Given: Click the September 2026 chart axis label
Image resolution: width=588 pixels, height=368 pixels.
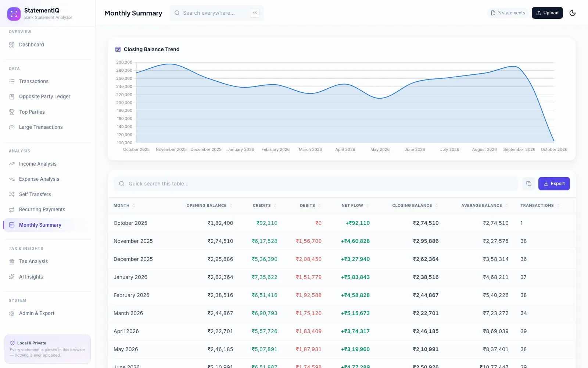Looking at the screenshot, I should [x=519, y=149].
